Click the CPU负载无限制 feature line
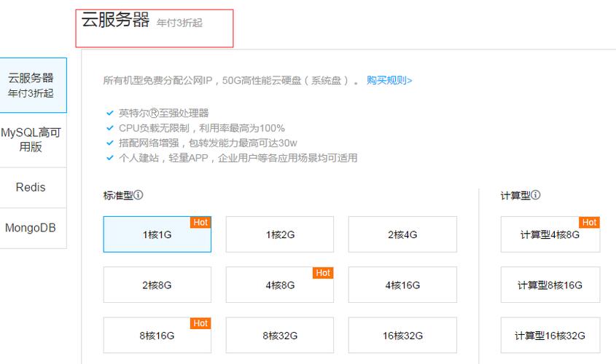 [202, 128]
